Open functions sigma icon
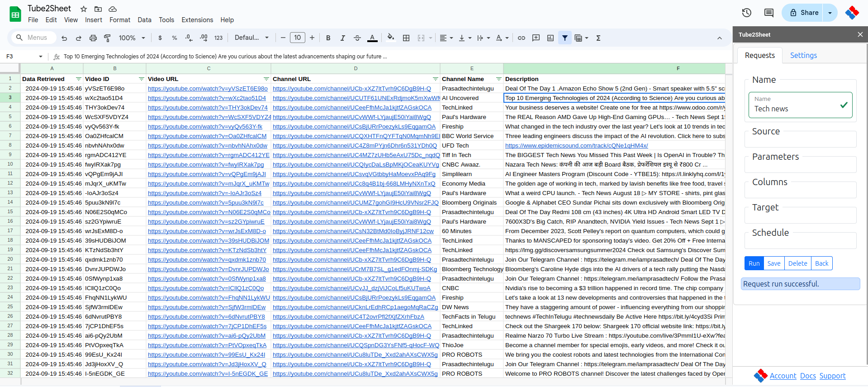868x387 pixels. tap(598, 38)
